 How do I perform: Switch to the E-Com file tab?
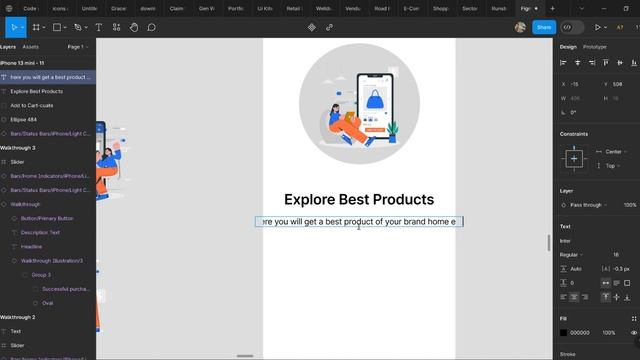[x=411, y=8]
